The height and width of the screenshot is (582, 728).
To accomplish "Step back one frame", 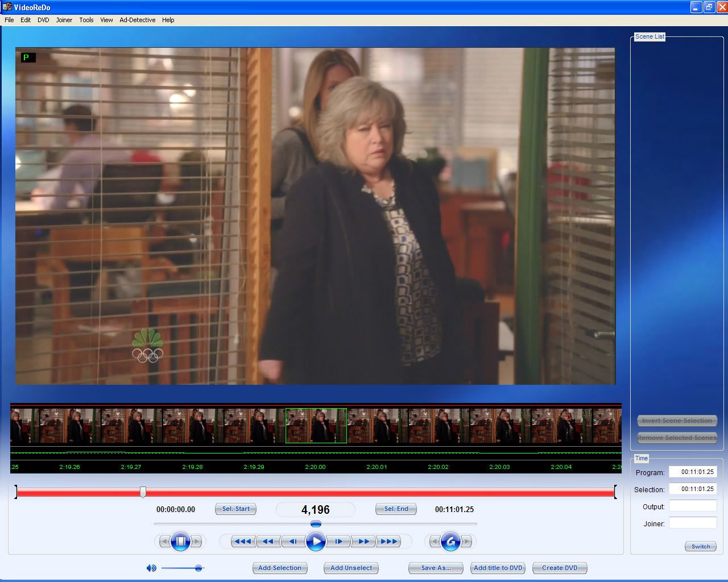I will [292, 542].
